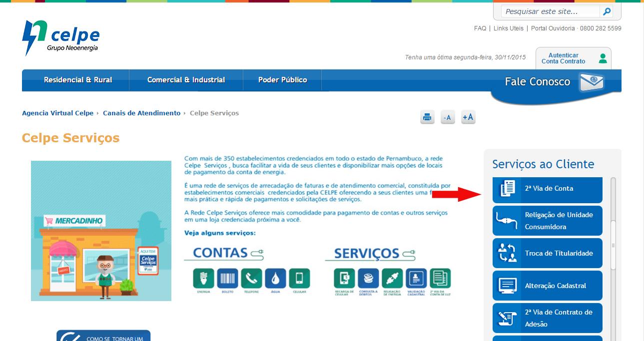Image resolution: width=644 pixels, height=341 pixels.
Task: Click the search magnifier icon
Action: coord(606,11)
